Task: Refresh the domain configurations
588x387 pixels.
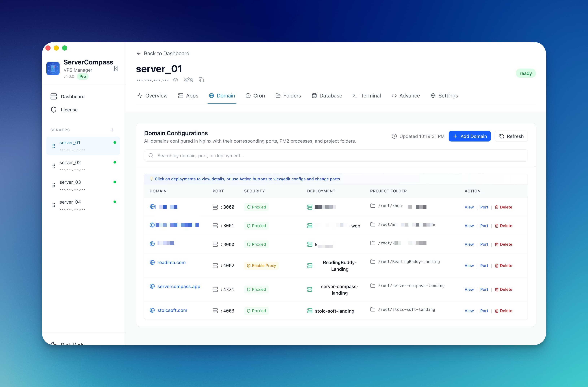Action: point(511,136)
